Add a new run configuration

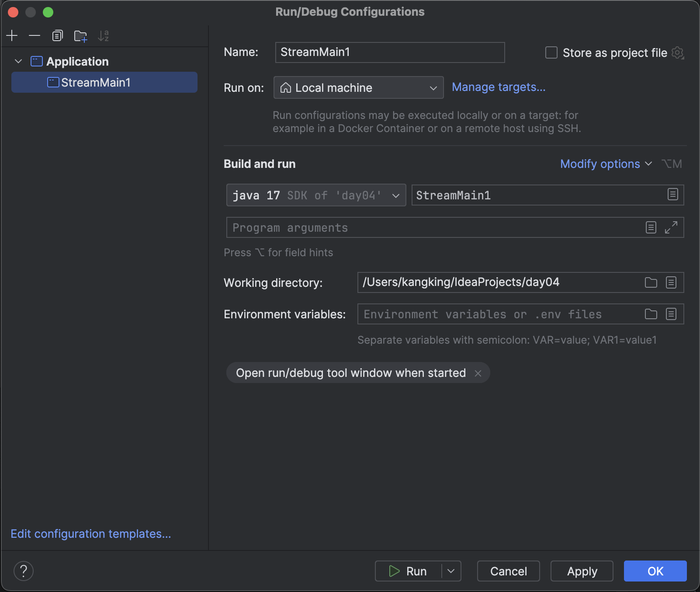pos(12,35)
